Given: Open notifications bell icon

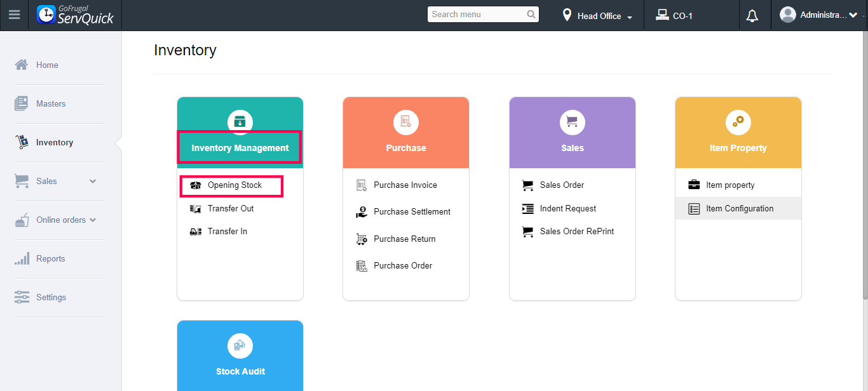Looking at the screenshot, I should pos(752,16).
